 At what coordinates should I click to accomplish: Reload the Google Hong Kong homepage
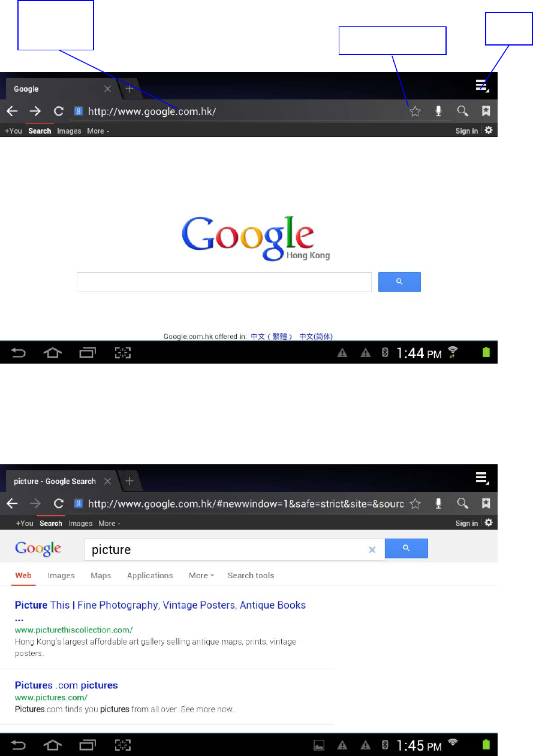[x=59, y=111]
